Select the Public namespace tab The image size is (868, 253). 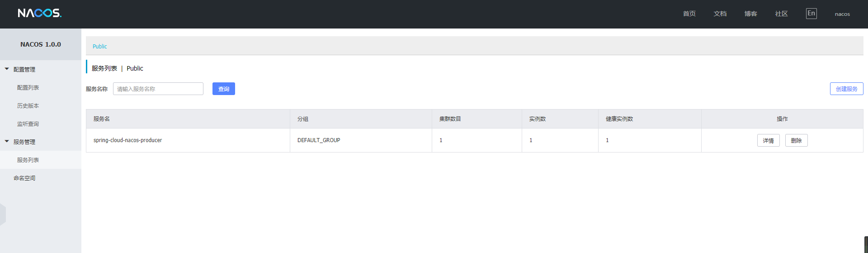[100, 46]
